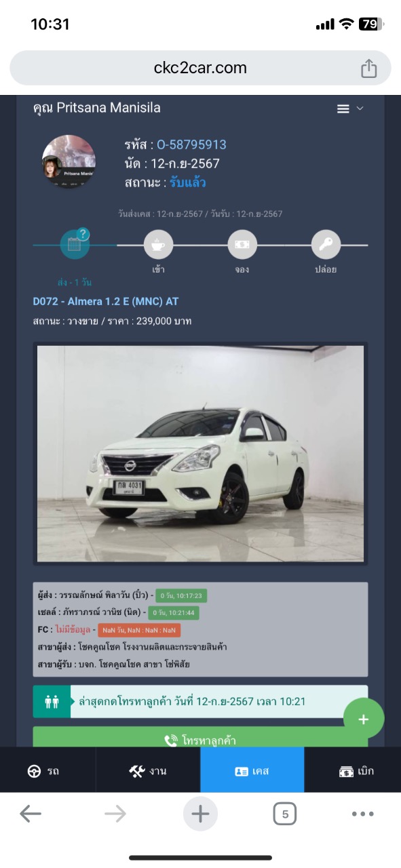Open the hamburger menu dropdown
The height and width of the screenshot is (868, 401).
click(x=350, y=108)
